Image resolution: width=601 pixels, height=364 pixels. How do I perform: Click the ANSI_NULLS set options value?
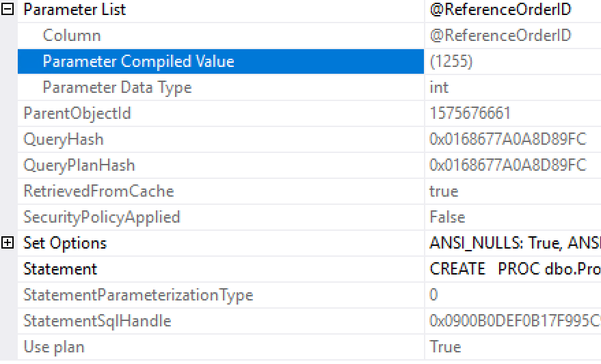pos(515,243)
